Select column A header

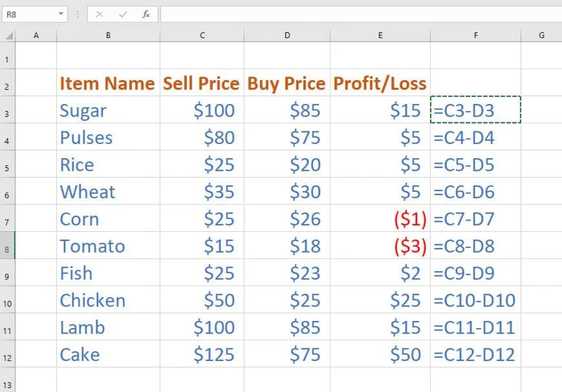click(36, 35)
